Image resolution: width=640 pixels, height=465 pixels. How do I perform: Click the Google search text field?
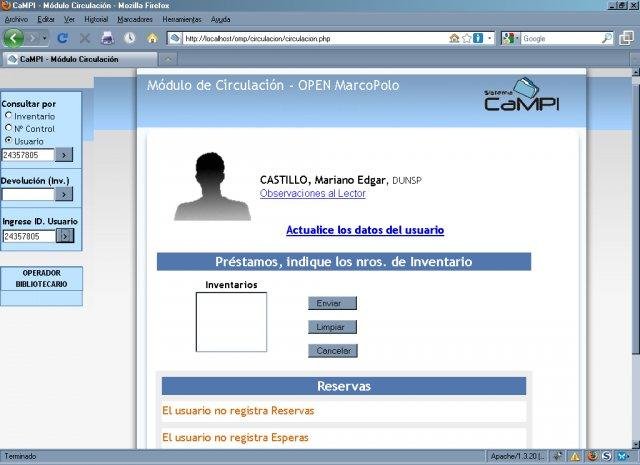point(561,38)
